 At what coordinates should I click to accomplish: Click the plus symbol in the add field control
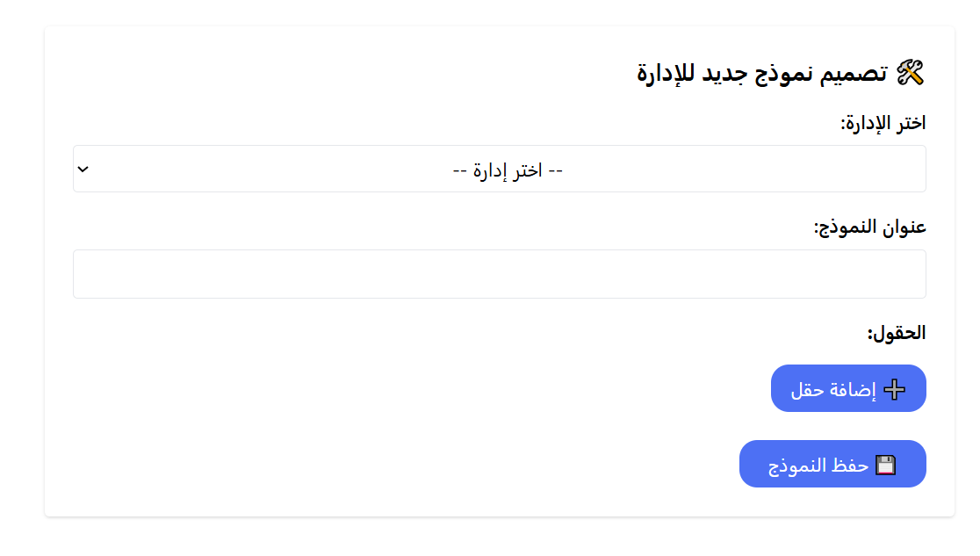pos(896,388)
